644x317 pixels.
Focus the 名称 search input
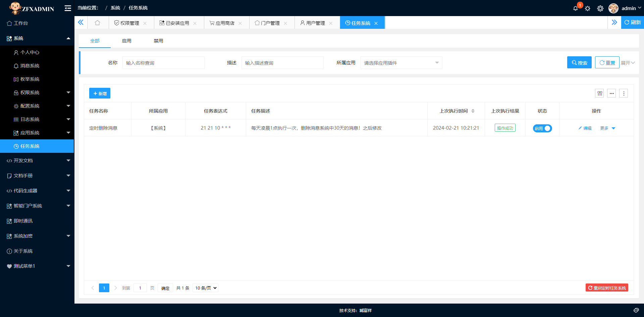click(x=163, y=63)
